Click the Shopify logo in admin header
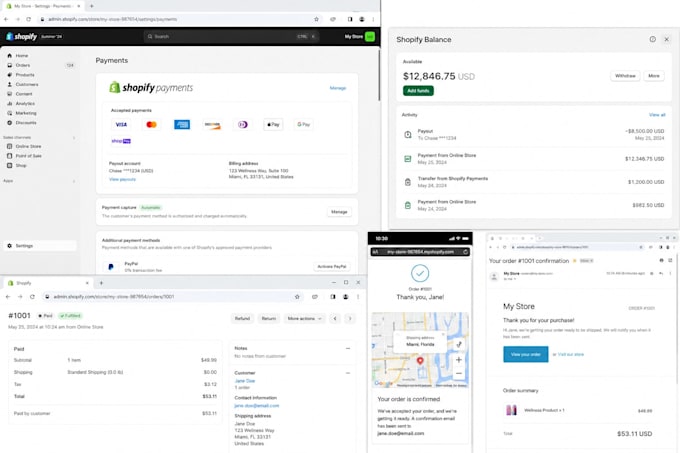This screenshot has height=453, width=680. tap(22, 36)
